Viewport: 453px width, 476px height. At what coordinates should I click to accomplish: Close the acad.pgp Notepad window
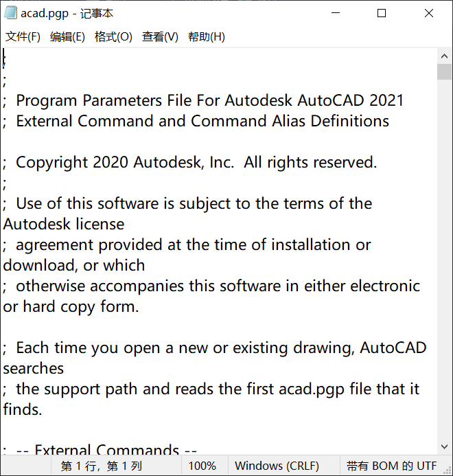click(428, 13)
